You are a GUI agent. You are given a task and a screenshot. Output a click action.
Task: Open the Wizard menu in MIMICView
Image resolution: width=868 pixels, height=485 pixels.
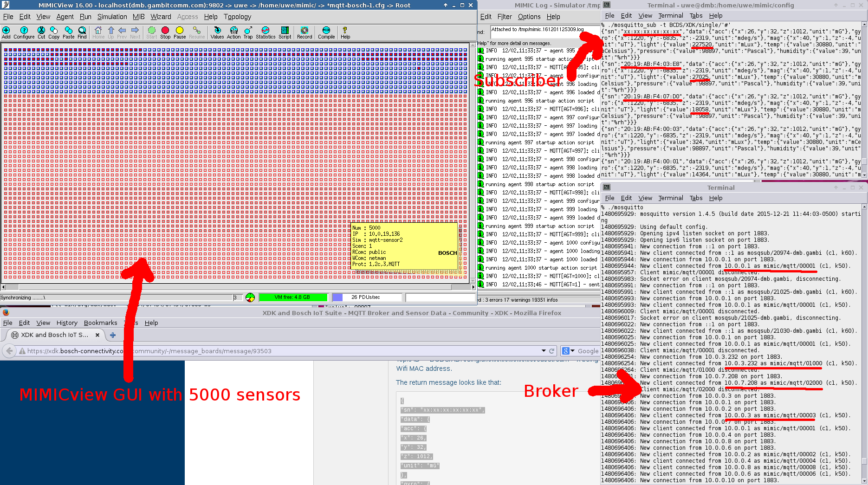(161, 17)
